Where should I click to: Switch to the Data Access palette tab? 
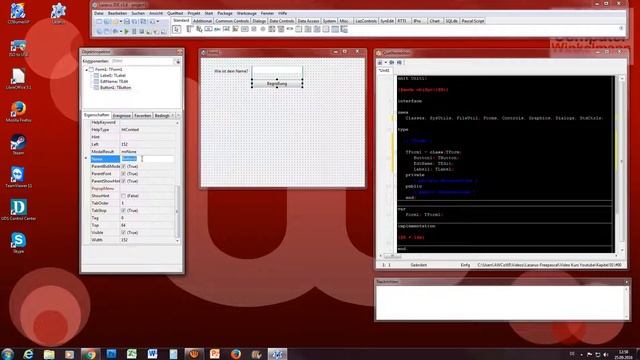[308, 21]
